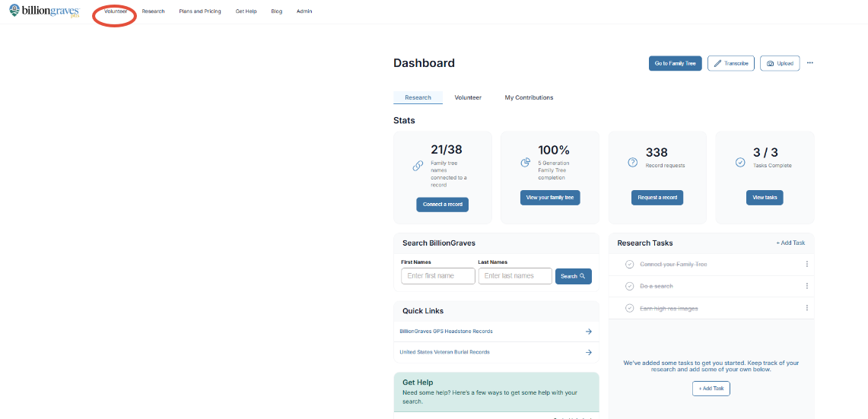Click the 338 Record requests value
This screenshot has width=868, height=419.
click(657, 152)
